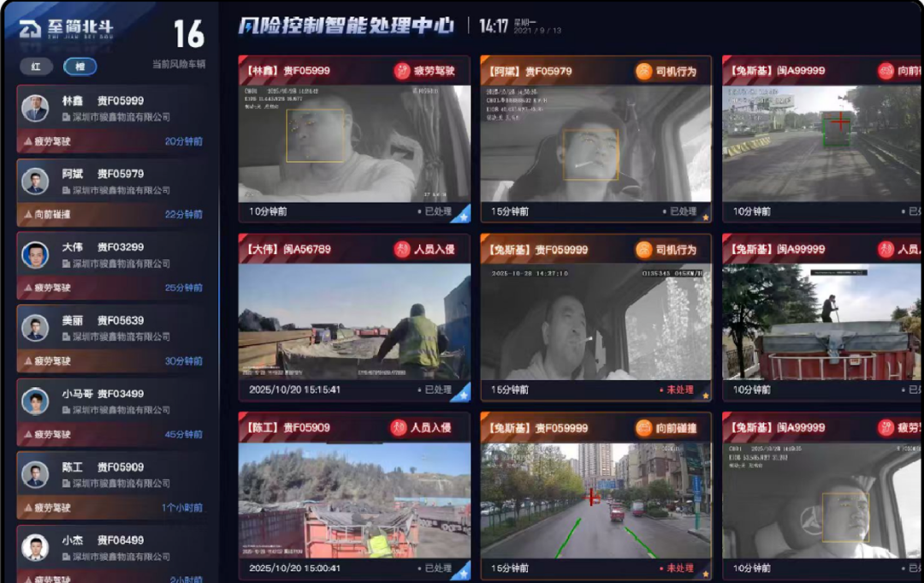Viewport: 924px width, 583px height.
Task: Toggle the 红 risk level filter
Action: coord(36,67)
